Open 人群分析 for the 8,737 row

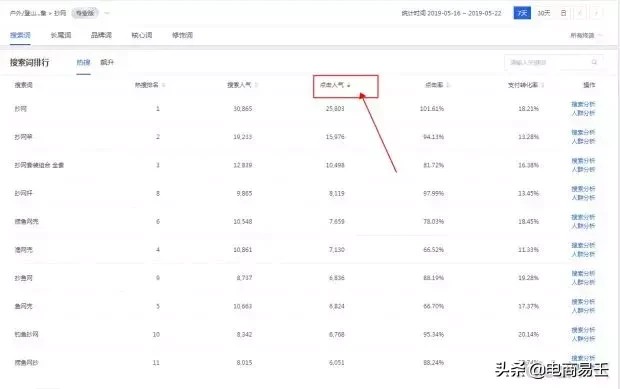click(583, 282)
